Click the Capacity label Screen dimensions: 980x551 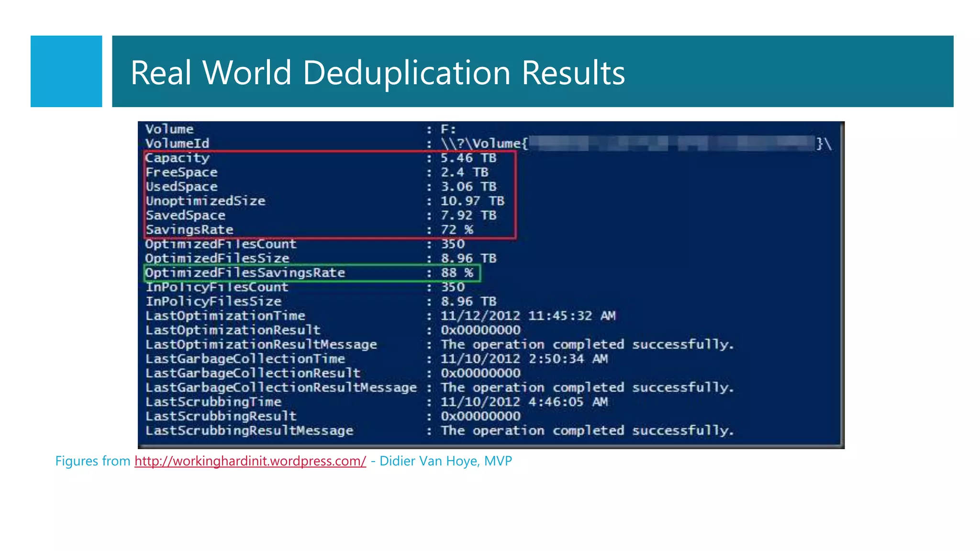[178, 158]
